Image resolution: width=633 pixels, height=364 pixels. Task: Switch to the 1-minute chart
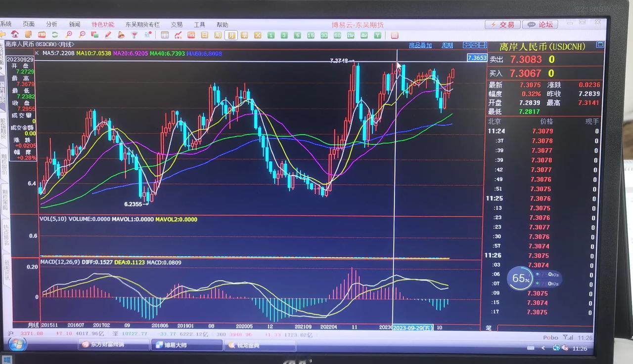pos(271,35)
